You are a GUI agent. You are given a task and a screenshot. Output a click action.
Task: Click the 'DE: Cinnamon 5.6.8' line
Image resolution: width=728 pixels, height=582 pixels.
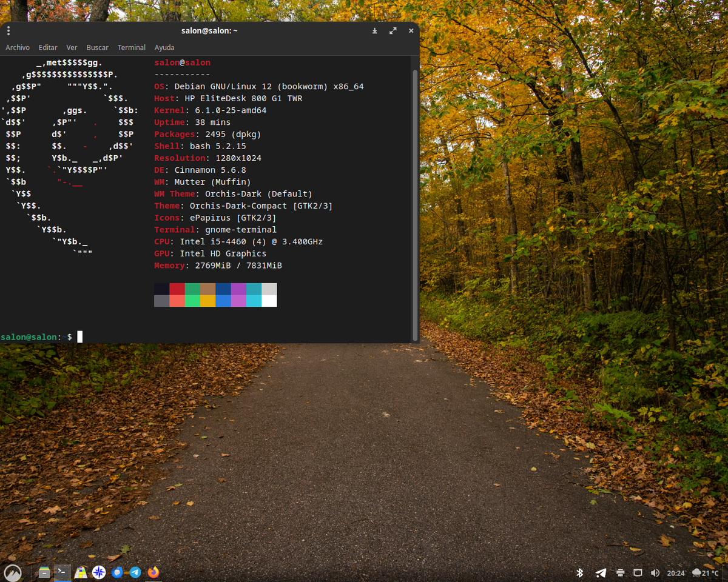[x=200, y=170]
